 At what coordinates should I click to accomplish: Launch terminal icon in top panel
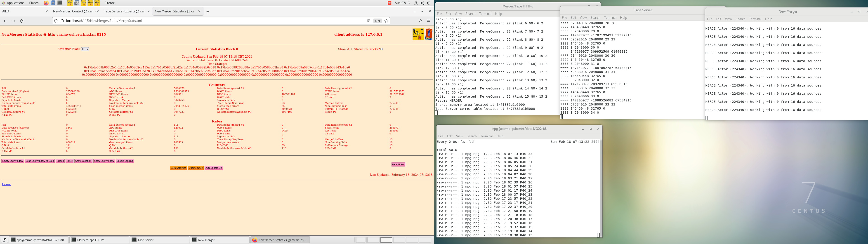pyautogui.click(x=60, y=3)
